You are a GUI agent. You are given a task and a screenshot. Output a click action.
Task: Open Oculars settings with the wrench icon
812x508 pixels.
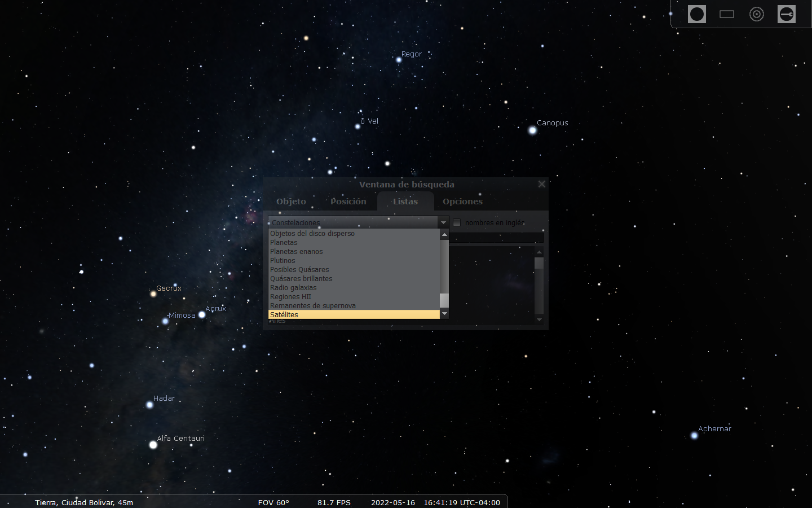(787, 14)
